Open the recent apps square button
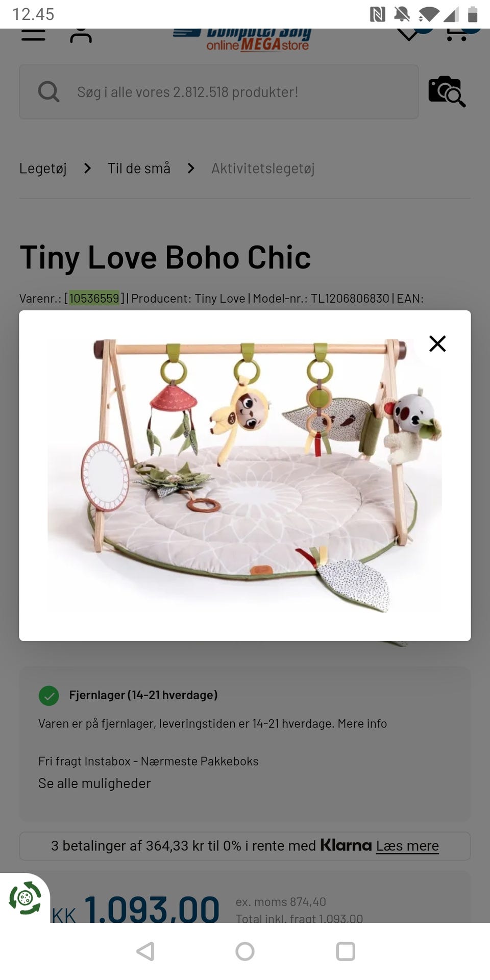The height and width of the screenshot is (980, 490). point(346,951)
